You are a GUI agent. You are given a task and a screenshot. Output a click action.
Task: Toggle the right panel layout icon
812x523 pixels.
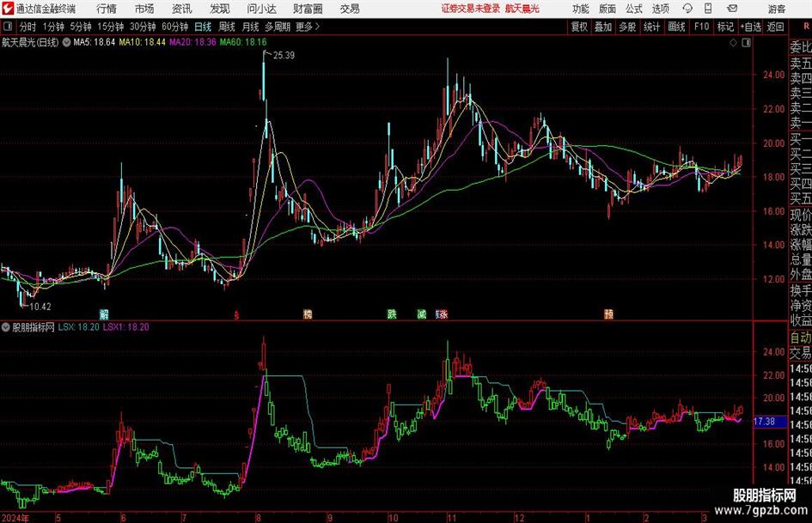coord(746,43)
